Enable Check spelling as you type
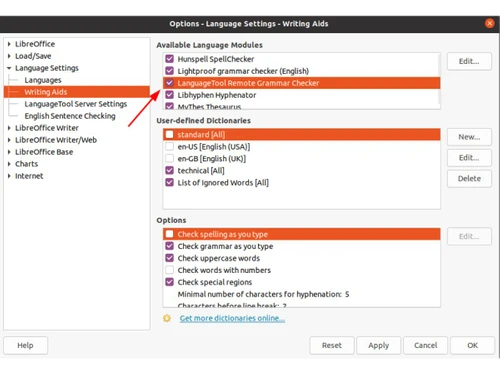This screenshot has width=500, height=375. pyautogui.click(x=169, y=234)
